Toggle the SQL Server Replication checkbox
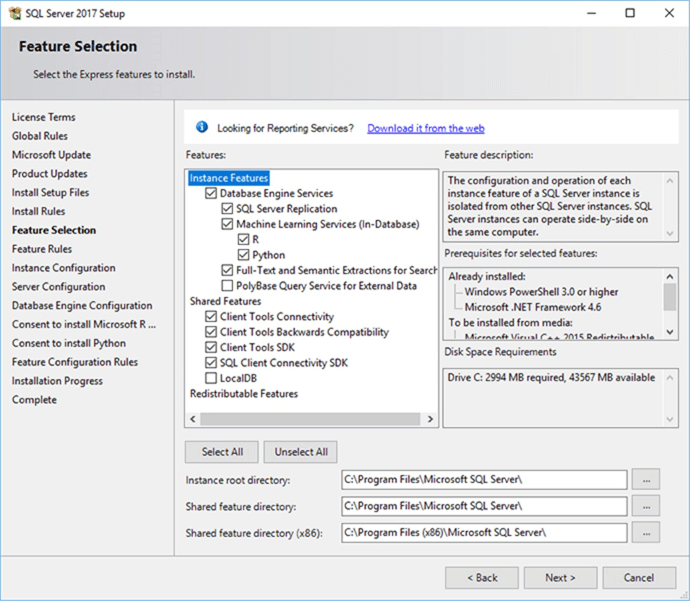 point(227,209)
